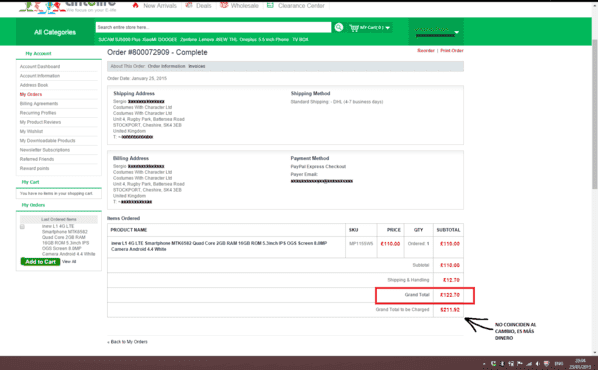598x370 pixels.
Task: Open the Bluetooth tray icon
Action: 502,364
